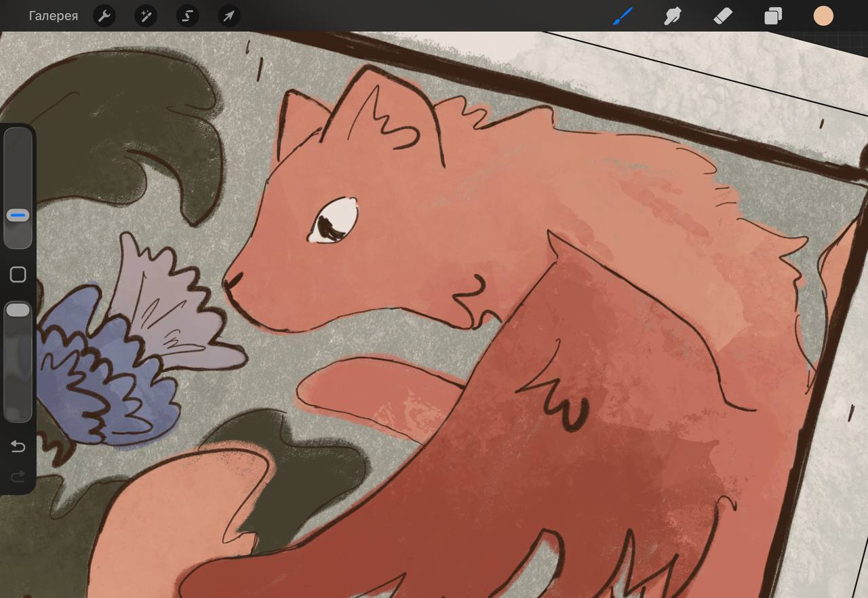Screen dimensions: 868x598
Task: Undo the last stroke with the undo arrow
Action: point(18,446)
